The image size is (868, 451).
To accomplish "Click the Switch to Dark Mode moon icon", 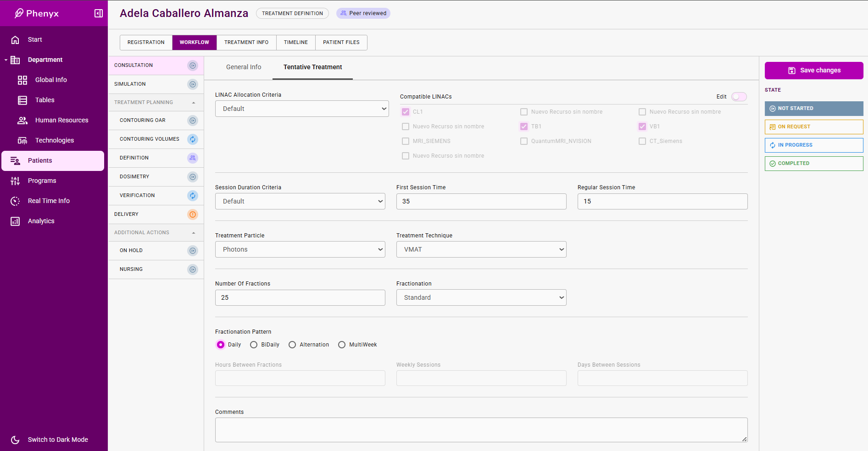I will tap(15, 440).
